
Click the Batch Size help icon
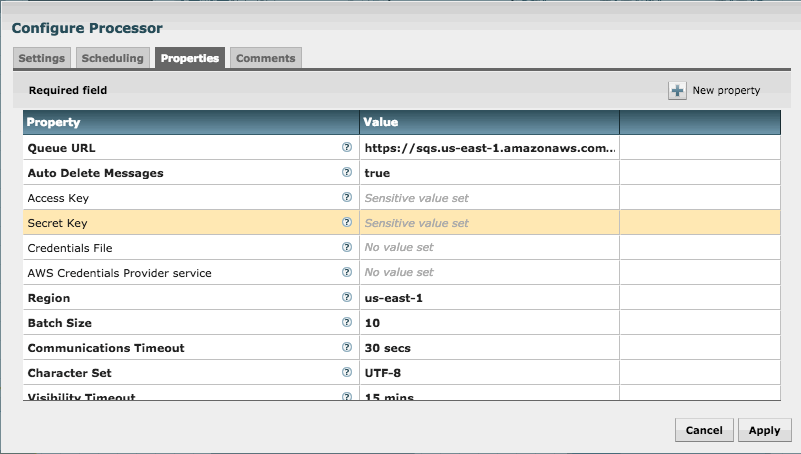[347, 322]
